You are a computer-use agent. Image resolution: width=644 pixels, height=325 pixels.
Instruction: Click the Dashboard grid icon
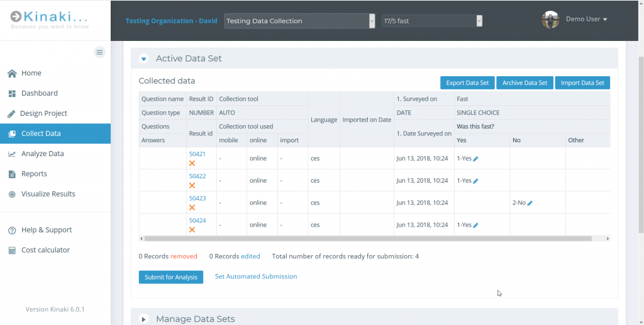pos(12,93)
